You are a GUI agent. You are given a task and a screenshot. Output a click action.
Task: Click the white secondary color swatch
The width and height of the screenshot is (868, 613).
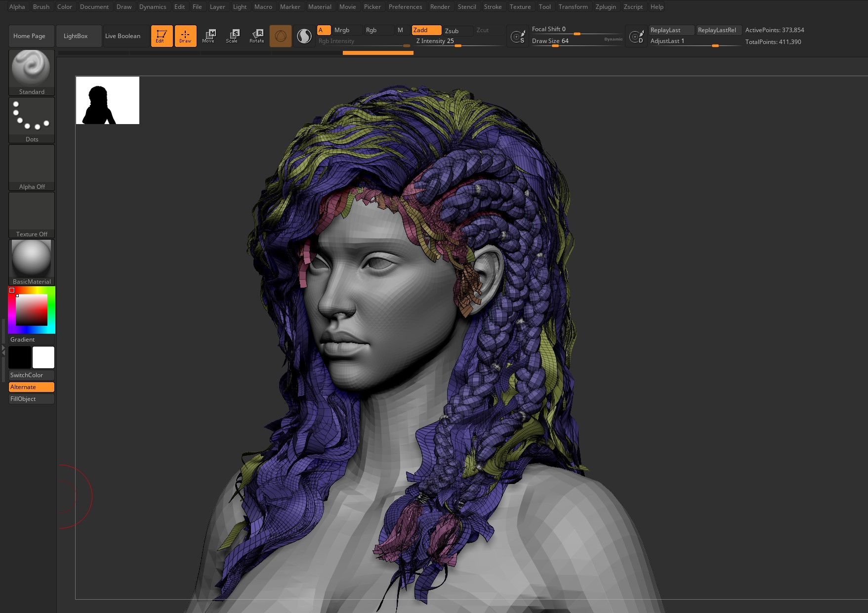(43, 357)
